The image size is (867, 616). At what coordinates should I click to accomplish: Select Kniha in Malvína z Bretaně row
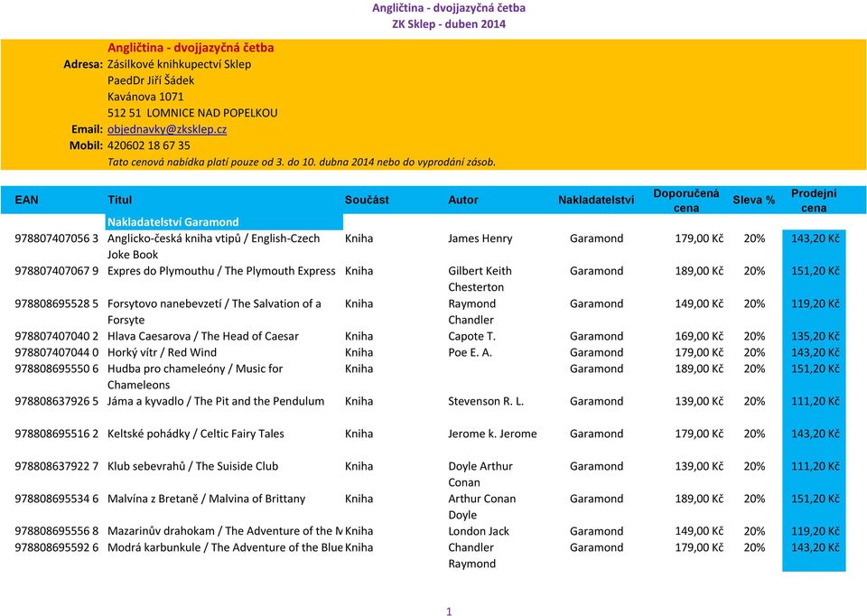coord(359,499)
